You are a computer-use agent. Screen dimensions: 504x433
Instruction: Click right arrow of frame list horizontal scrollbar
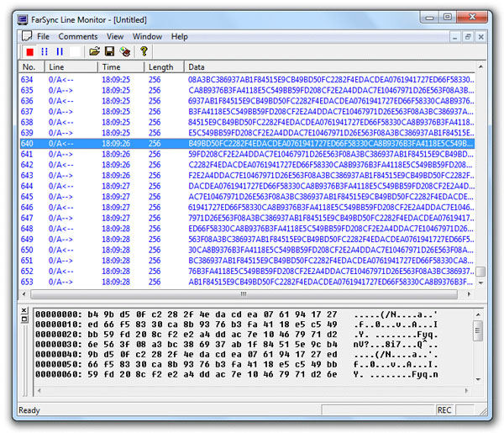(469, 293)
